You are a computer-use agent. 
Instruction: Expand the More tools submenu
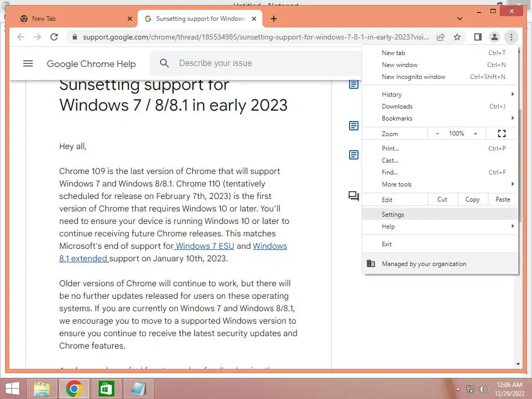point(440,184)
